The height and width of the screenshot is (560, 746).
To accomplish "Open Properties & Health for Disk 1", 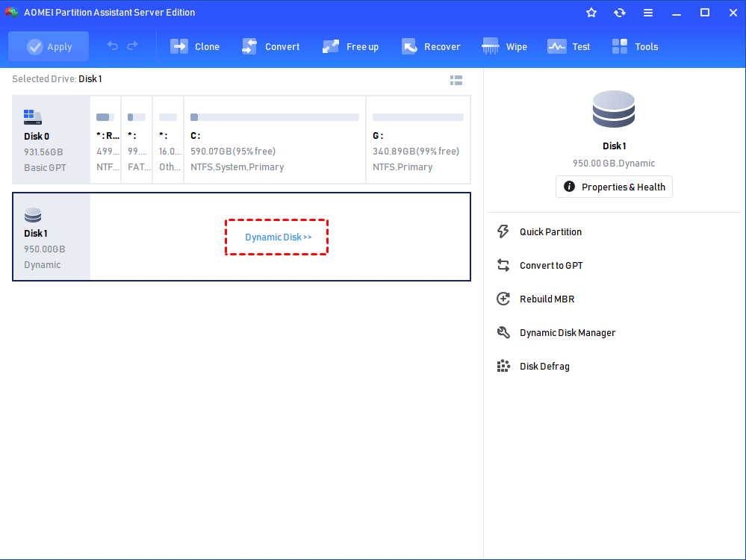I will coord(614,187).
